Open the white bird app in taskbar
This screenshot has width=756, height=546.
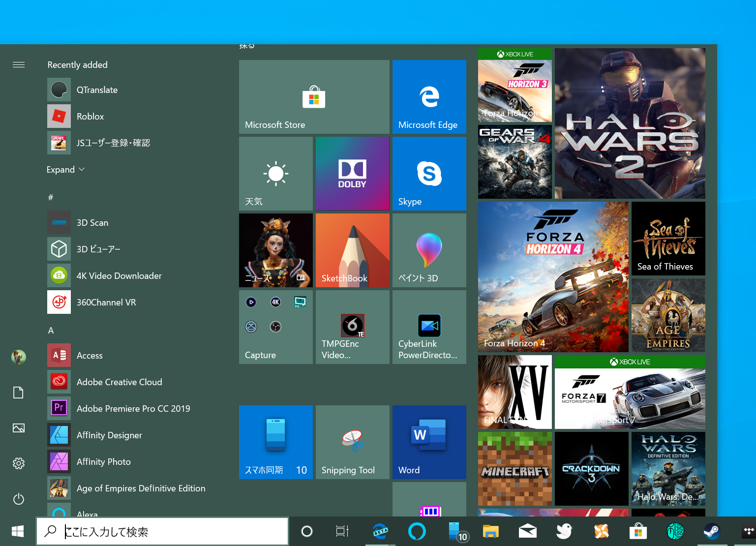click(564, 531)
